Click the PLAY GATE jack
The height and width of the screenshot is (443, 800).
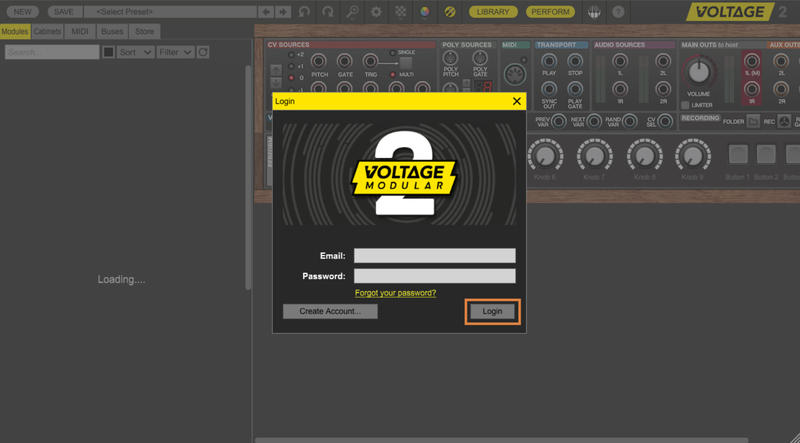pyautogui.click(x=575, y=89)
